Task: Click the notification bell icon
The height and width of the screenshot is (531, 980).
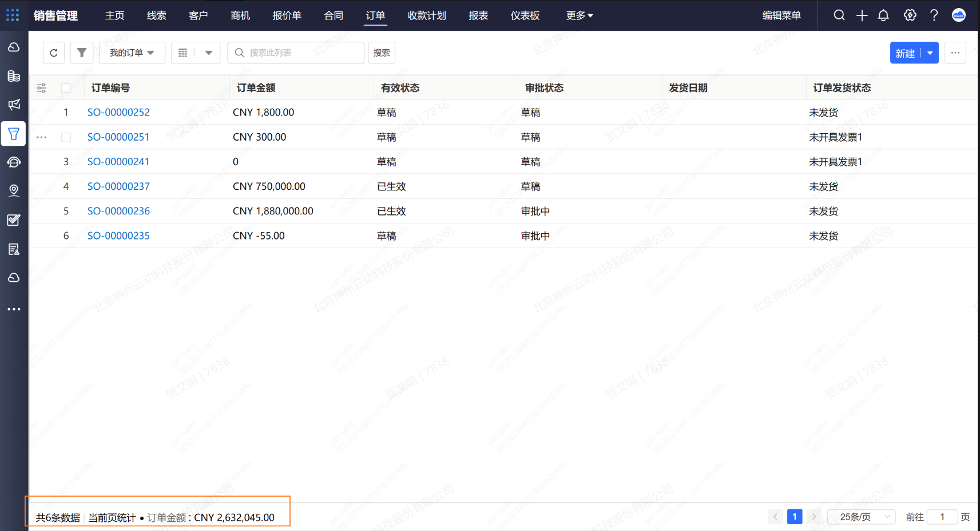Action: [x=883, y=15]
